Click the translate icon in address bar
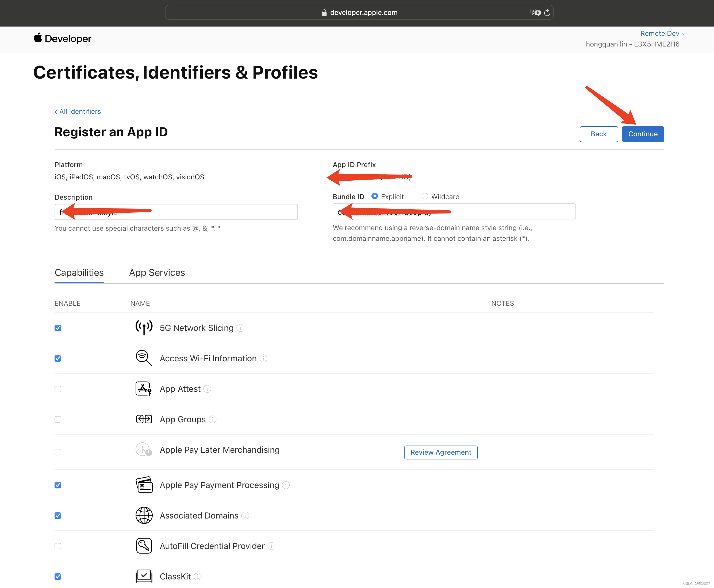This screenshot has width=714, height=588. tap(535, 13)
